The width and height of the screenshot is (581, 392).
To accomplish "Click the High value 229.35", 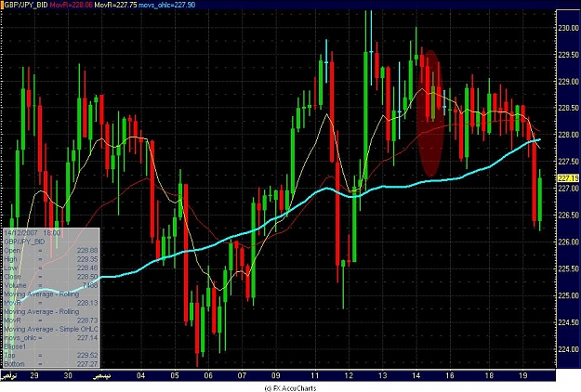I will click(87, 259).
